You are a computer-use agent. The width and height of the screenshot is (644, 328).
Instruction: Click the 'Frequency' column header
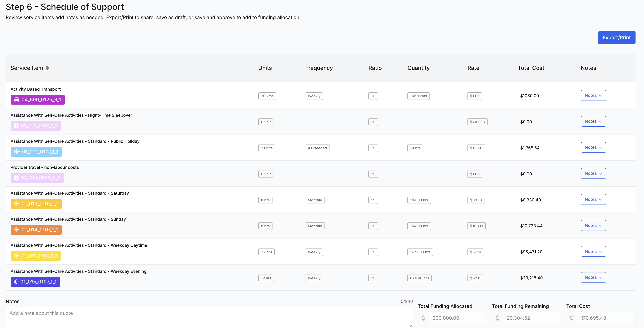319,68
